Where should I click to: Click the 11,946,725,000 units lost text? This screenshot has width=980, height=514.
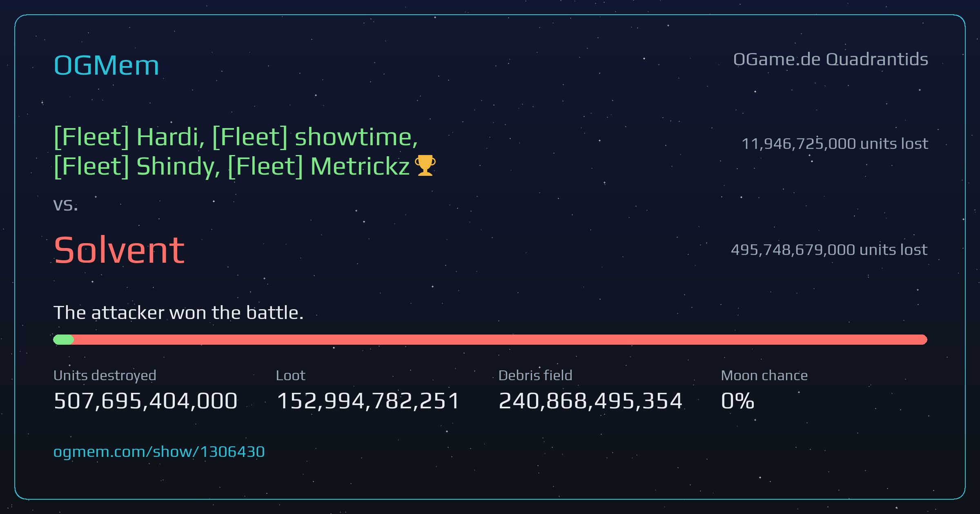(x=835, y=144)
